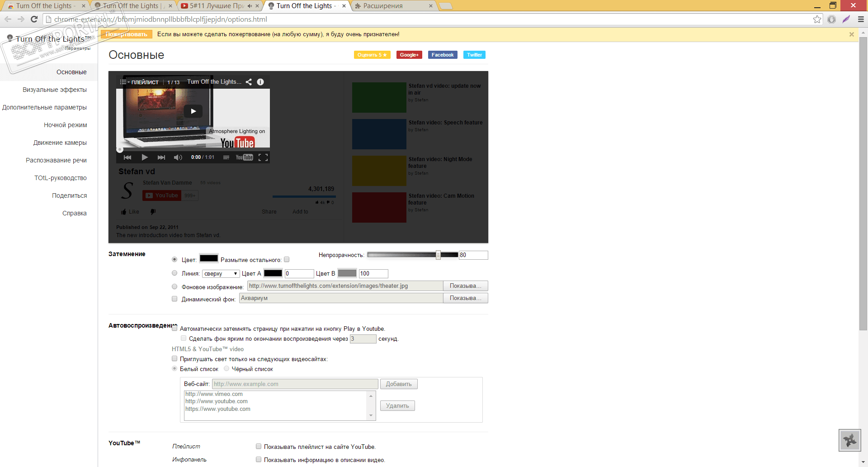
Task: Click the browser forward arrow
Action: (x=21, y=19)
